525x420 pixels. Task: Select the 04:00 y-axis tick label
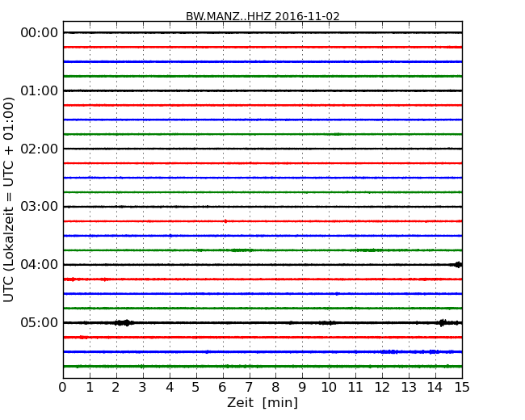coord(40,265)
